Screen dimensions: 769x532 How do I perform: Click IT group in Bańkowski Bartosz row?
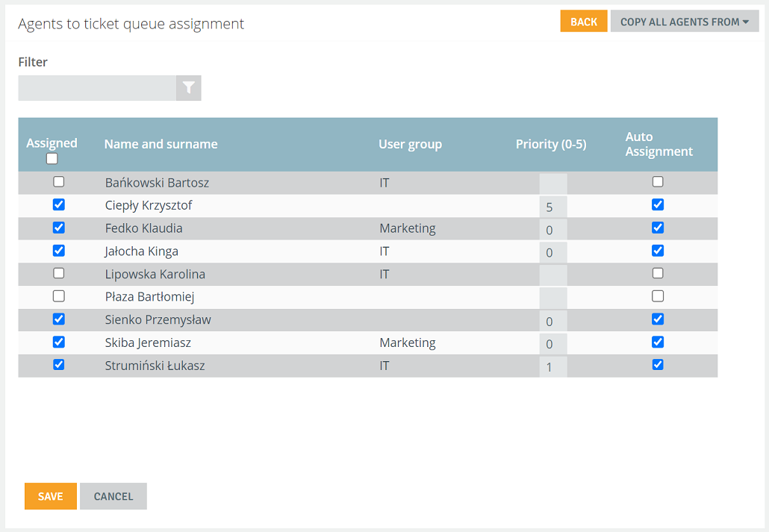pos(384,183)
